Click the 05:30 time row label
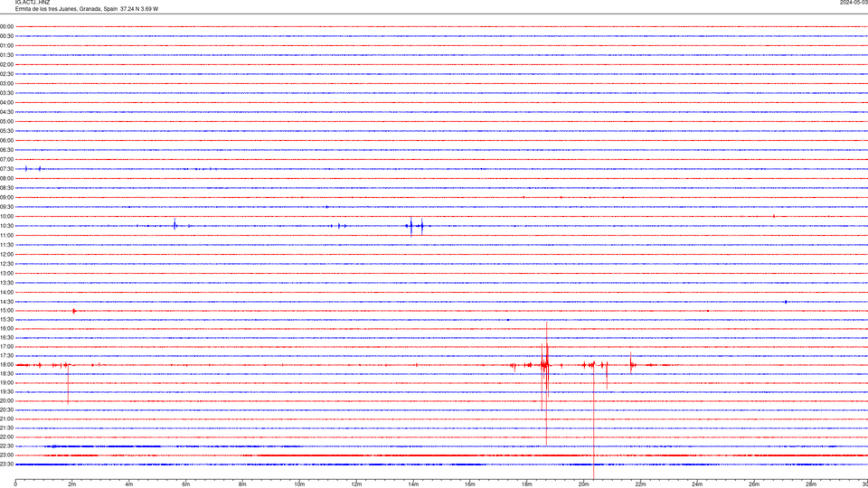 6,131
